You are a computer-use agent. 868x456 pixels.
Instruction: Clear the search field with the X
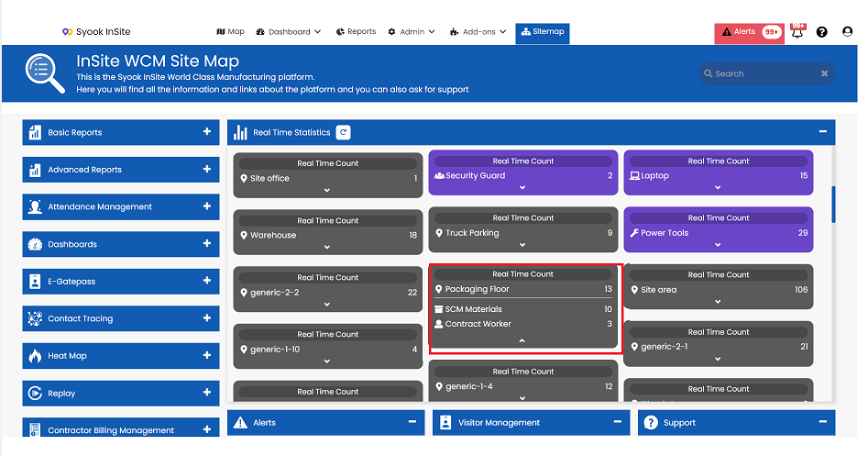click(824, 73)
